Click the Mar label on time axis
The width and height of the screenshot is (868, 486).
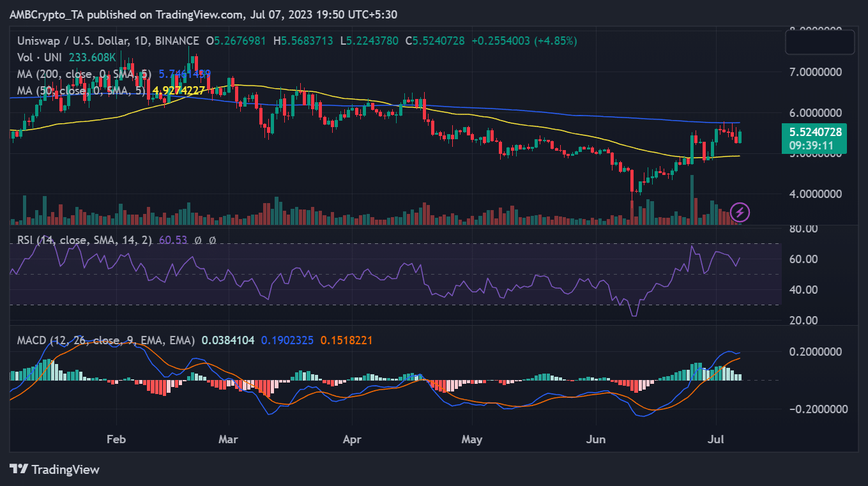[228, 440]
